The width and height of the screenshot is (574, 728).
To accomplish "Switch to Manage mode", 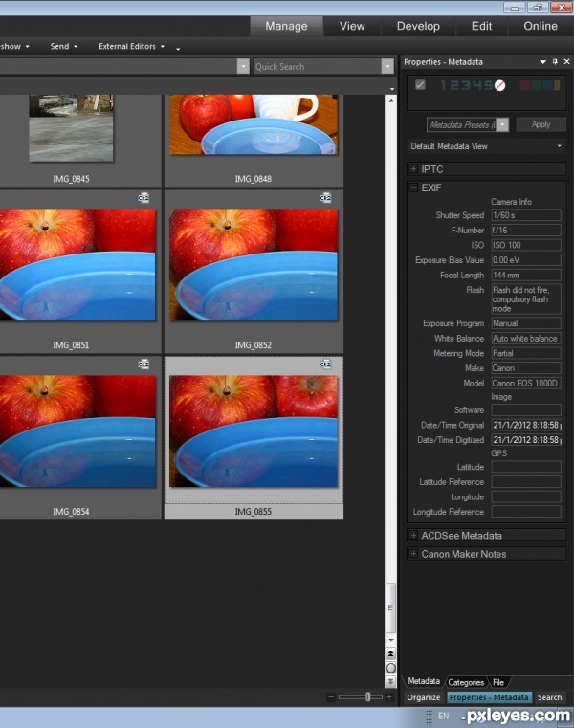I will 286,26.
